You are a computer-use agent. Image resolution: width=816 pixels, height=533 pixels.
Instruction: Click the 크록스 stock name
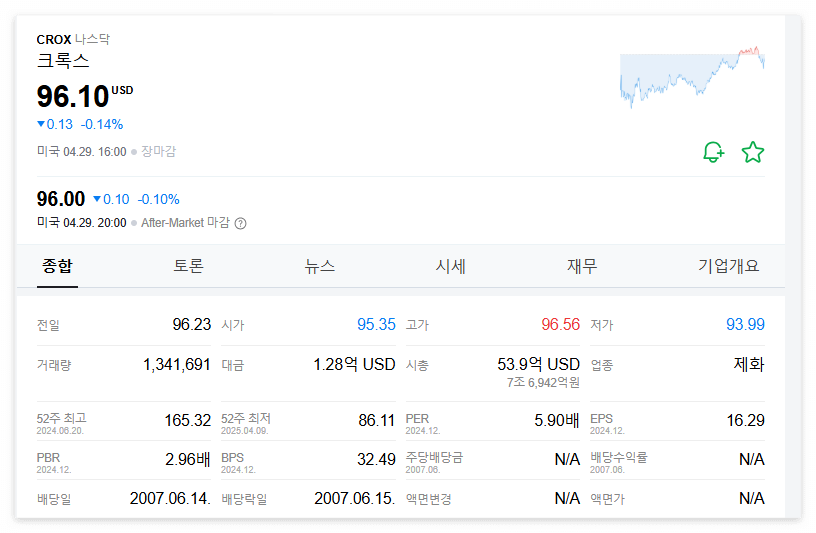tap(63, 61)
